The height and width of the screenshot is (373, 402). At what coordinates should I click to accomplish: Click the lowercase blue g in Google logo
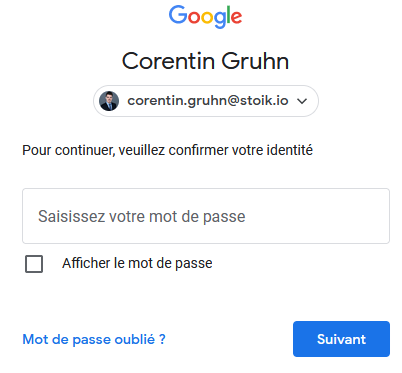click(219, 20)
